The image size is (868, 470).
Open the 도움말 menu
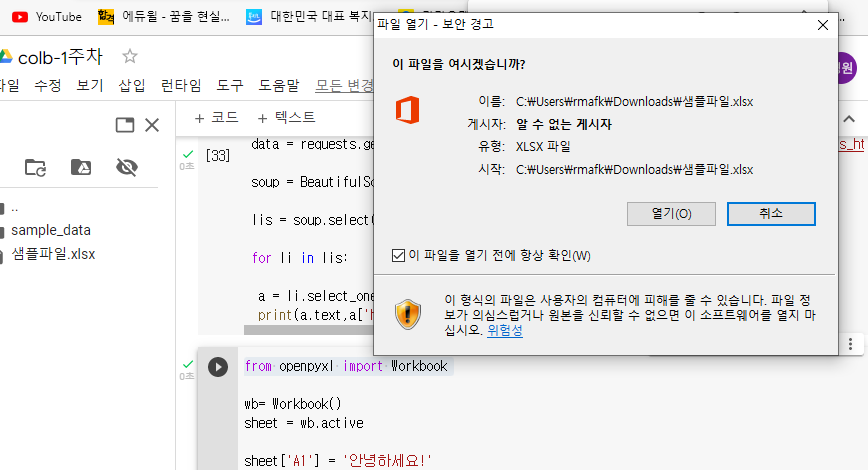[x=279, y=85]
